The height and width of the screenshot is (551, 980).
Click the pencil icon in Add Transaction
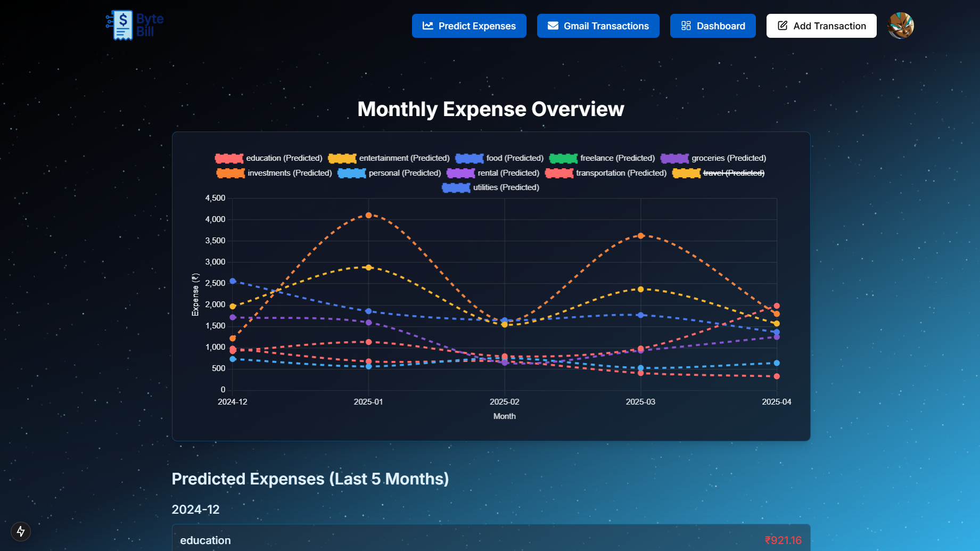(783, 26)
